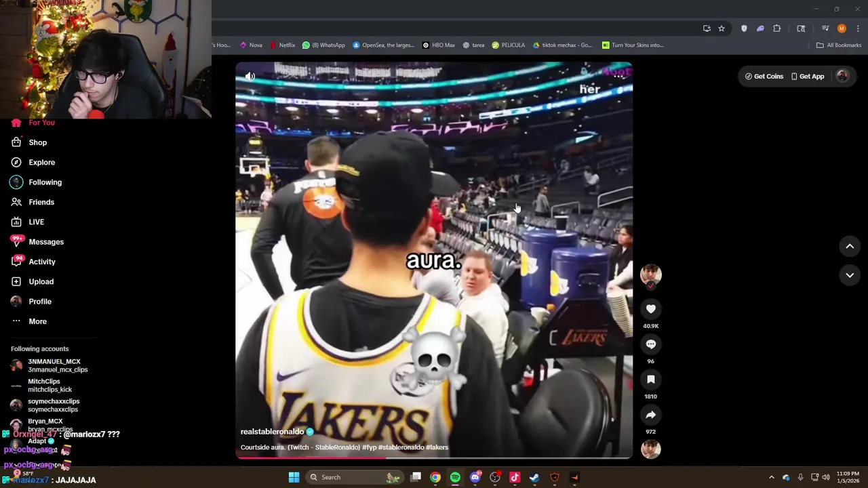
Task: Open the For You feed
Action: pyautogui.click(x=33, y=123)
